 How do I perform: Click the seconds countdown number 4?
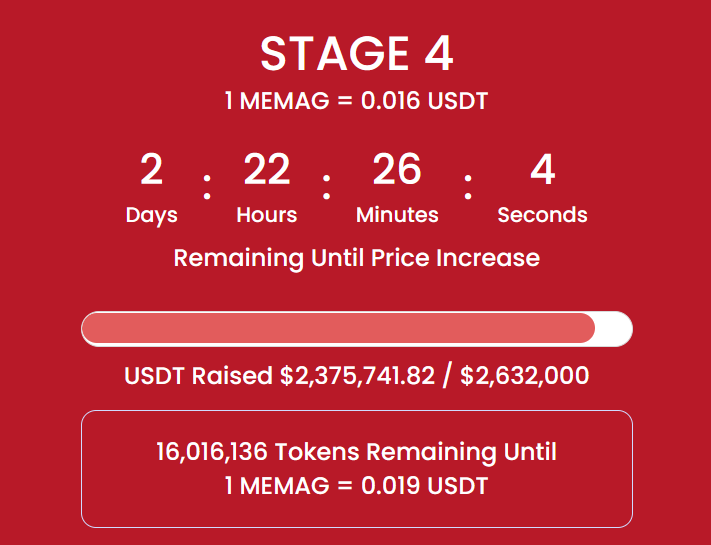click(542, 169)
